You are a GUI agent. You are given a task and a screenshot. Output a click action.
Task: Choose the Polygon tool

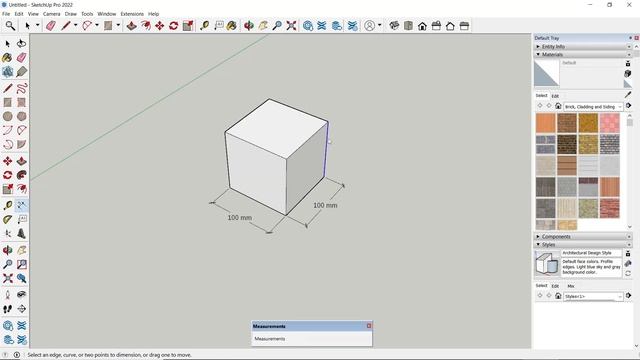(x=22, y=116)
